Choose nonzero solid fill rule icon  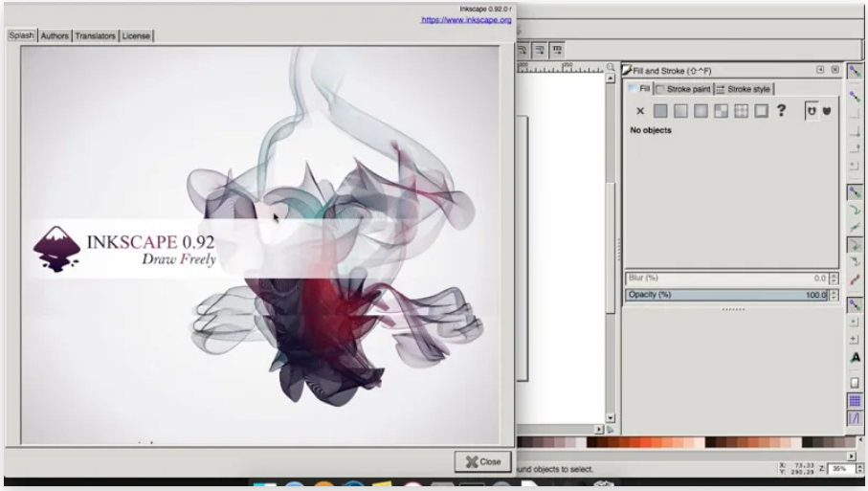coord(827,111)
